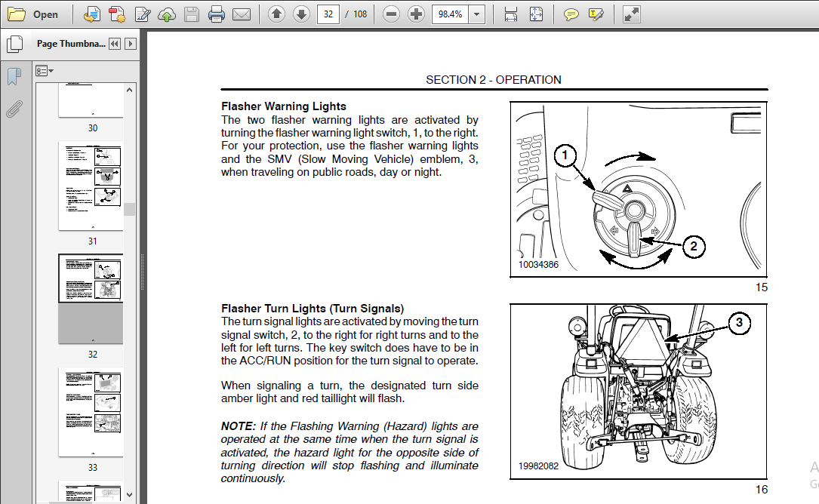Click the Save floppy disk icon

tap(192, 14)
